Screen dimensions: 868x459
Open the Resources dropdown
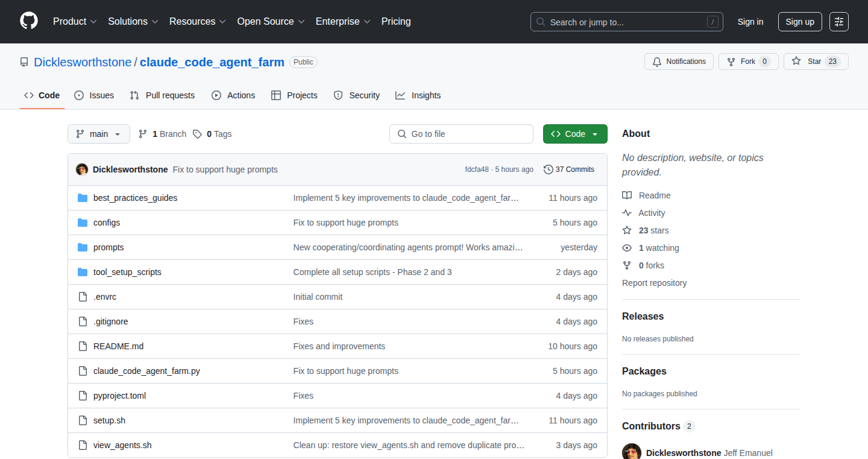(x=198, y=21)
